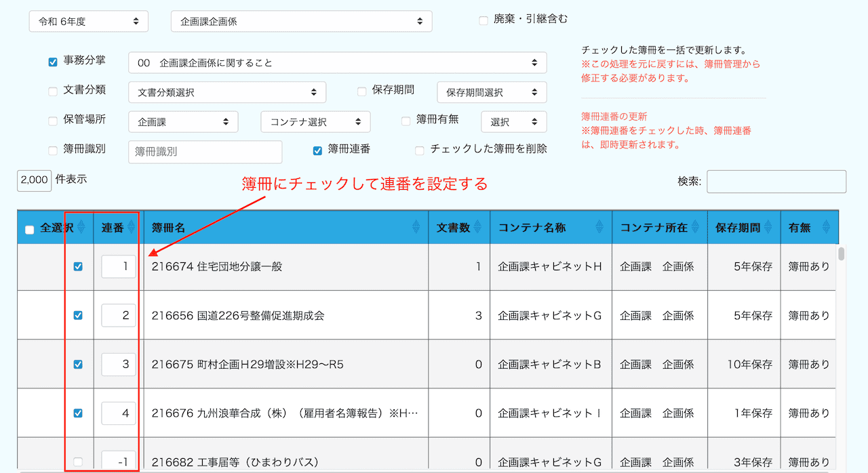Sort by 文書数 column sort icon

[x=477, y=228]
